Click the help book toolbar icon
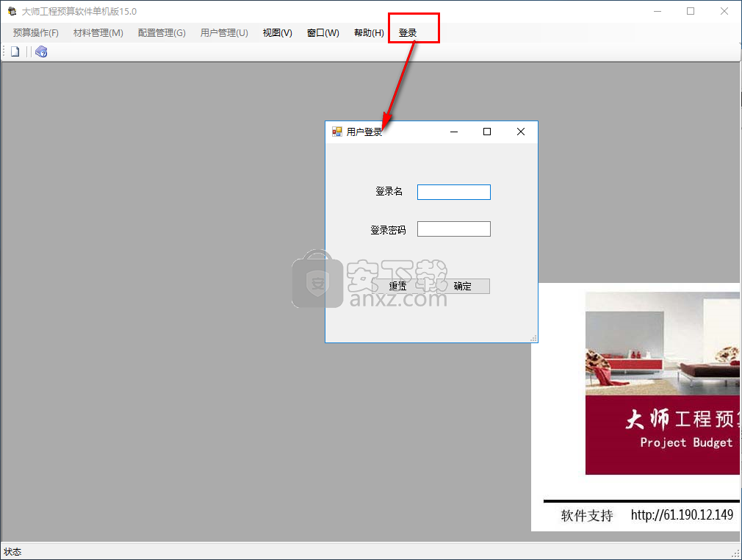Viewport: 742px width, 560px height. coord(41,51)
